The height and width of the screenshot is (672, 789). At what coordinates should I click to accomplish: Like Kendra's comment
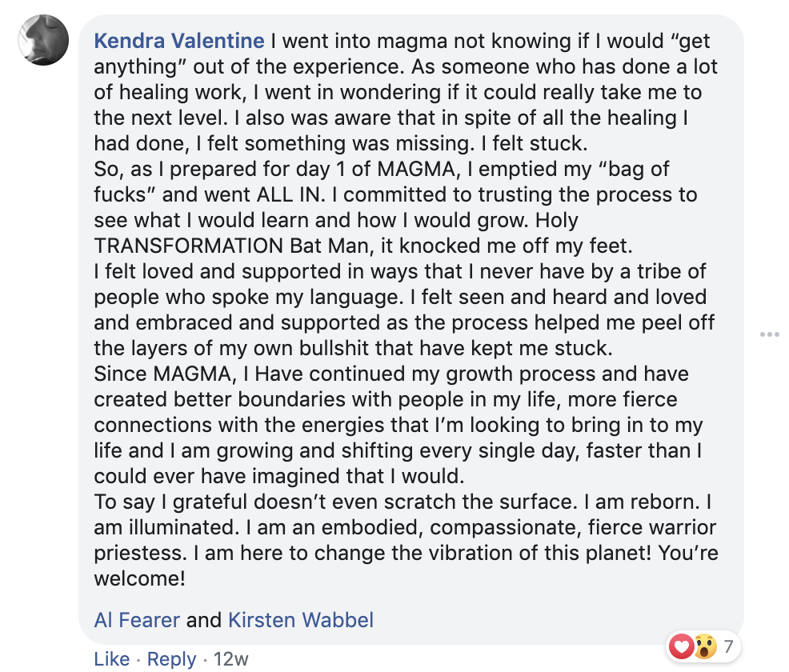coord(111,658)
